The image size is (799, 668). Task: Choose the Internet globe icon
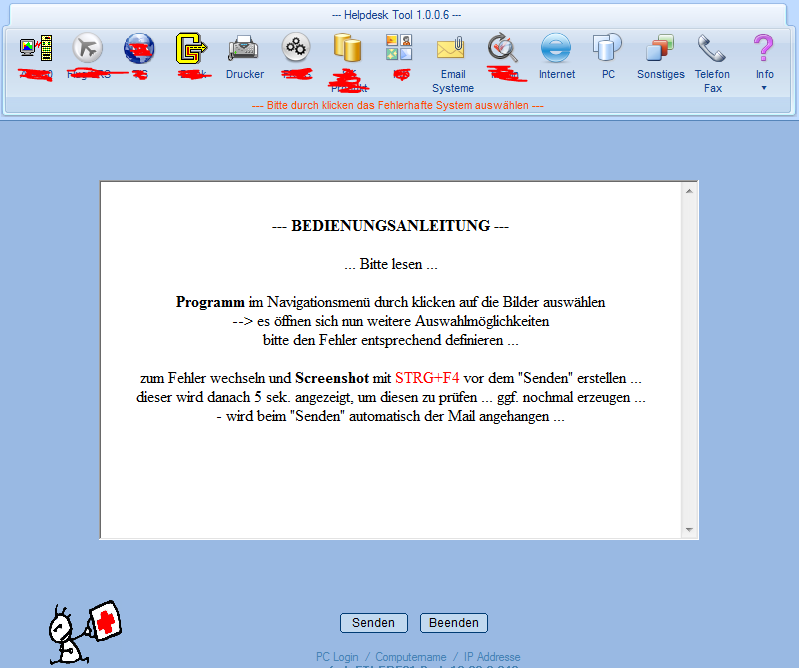(556, 48)
